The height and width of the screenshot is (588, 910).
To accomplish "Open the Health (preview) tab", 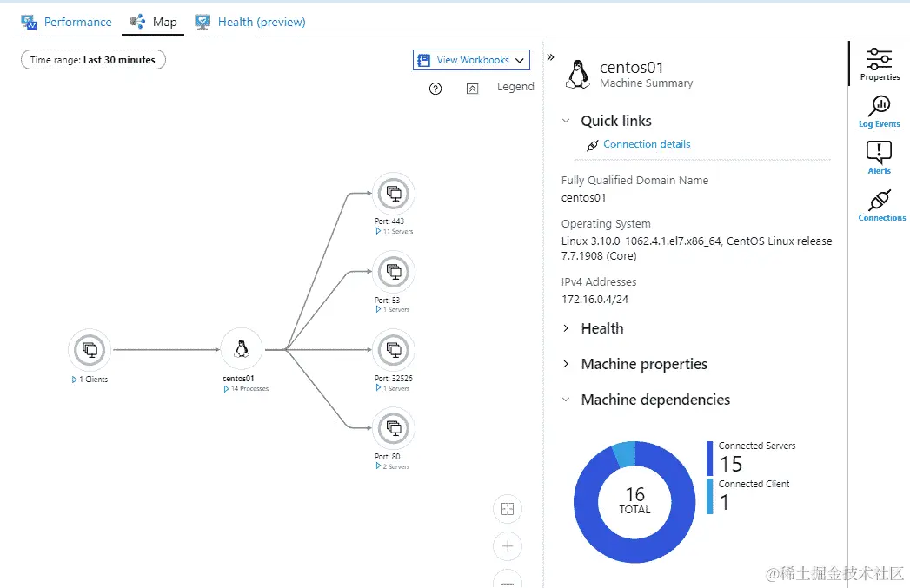I will click(x=250, y=22).
